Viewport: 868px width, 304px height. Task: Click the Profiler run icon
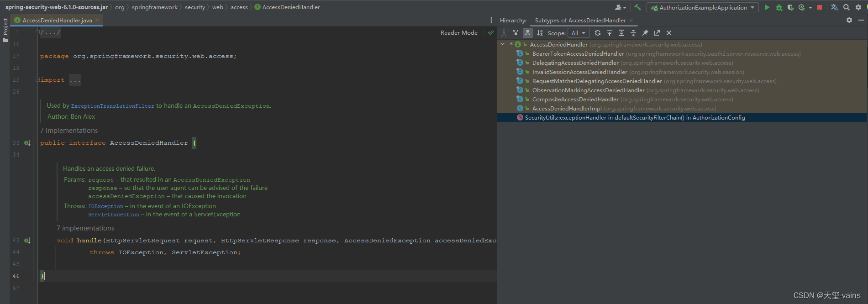(802, 7)
